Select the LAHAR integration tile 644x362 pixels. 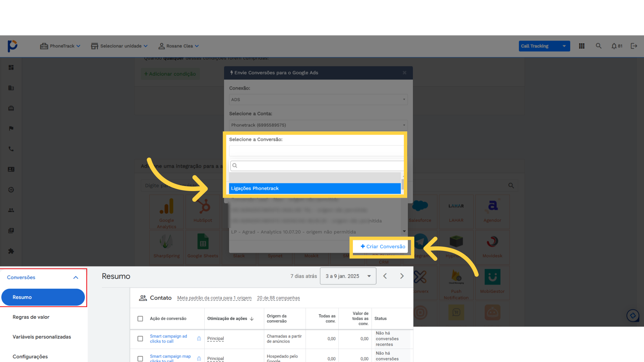[x=456, y=212]
